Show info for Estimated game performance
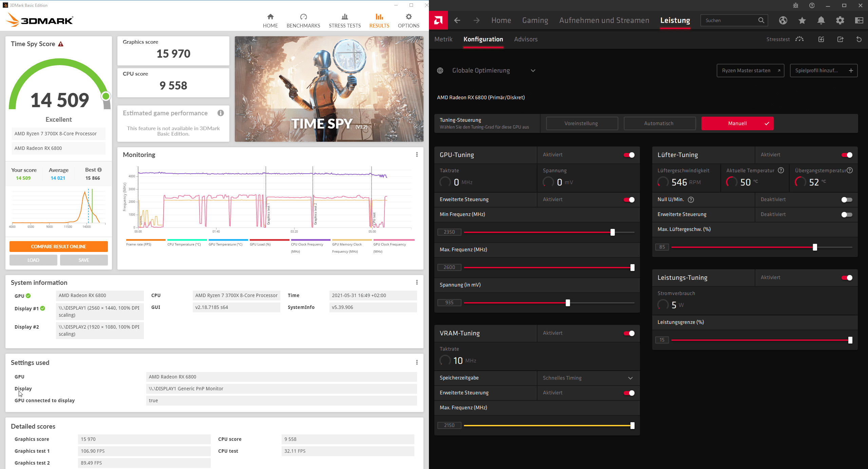This screenshot has width=868, height=469. (221, 113)
